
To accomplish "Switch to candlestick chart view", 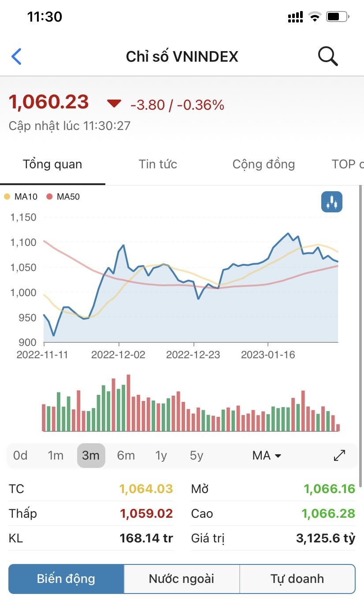I will pos(331,202).
